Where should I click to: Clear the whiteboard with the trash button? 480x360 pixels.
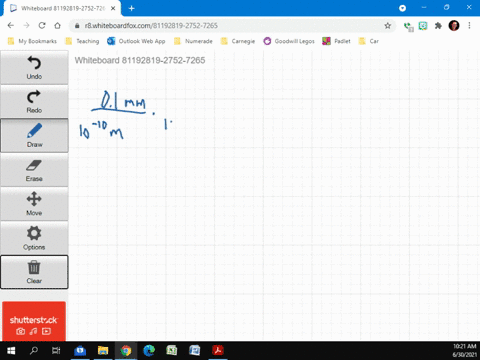point(34,272)
